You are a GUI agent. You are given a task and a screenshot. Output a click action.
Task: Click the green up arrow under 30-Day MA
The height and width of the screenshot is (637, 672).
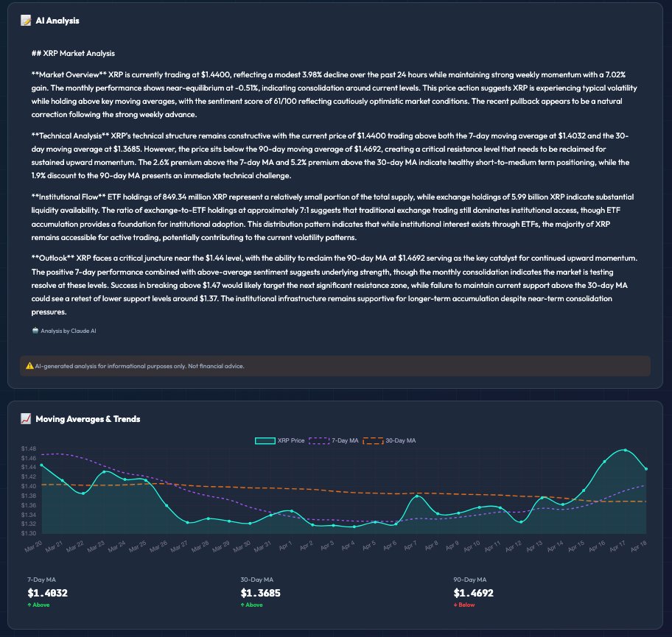[x=244, y=605]
